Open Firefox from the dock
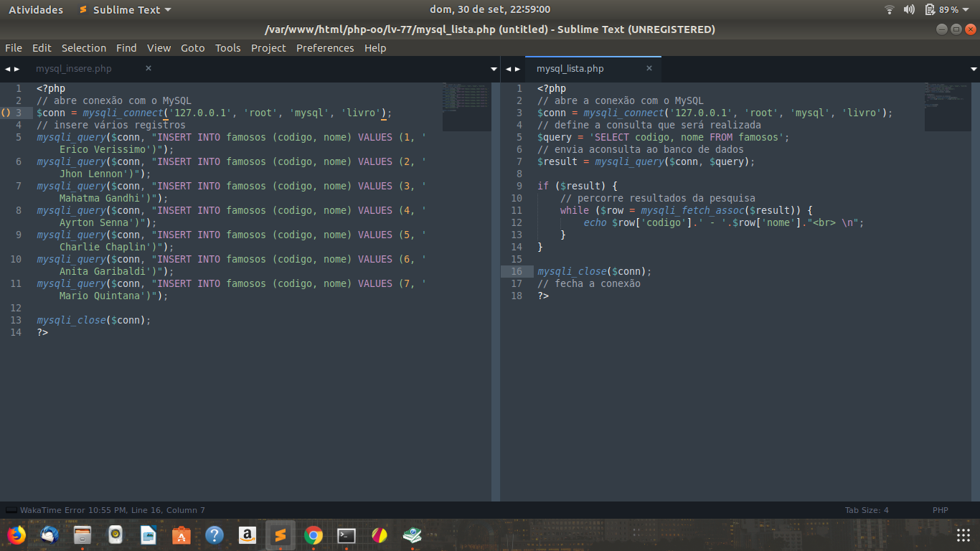Screen dimensions: 980x551 tap(16, 535)
